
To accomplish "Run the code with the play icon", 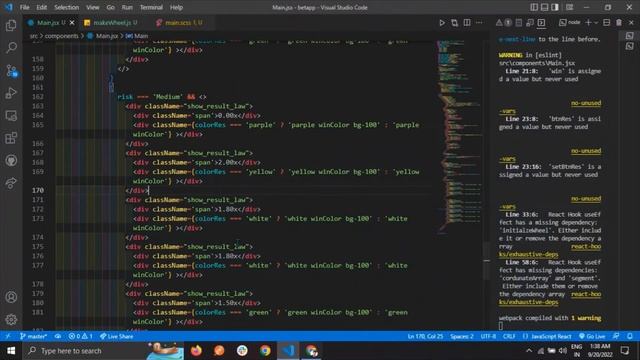I will tap(442, 23).
